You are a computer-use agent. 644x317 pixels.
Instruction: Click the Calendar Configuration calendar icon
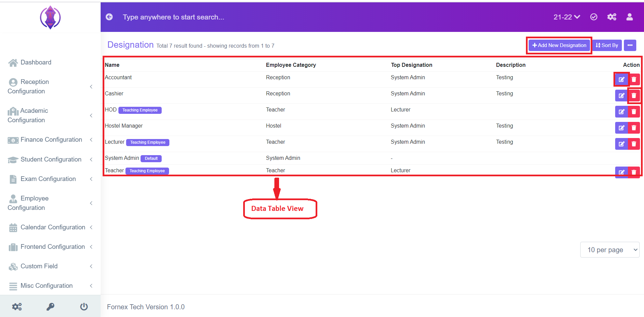pyautogui.click(x=13, y=228)
